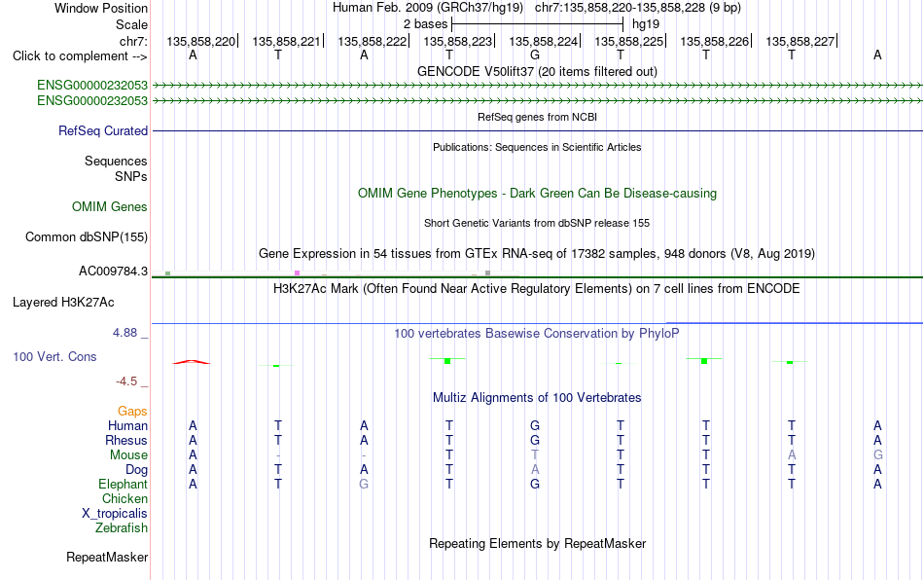Open Repeating Elements by RepeatMasker title
This screenshot has height=580, width=924.
click(x=537, y=543)
